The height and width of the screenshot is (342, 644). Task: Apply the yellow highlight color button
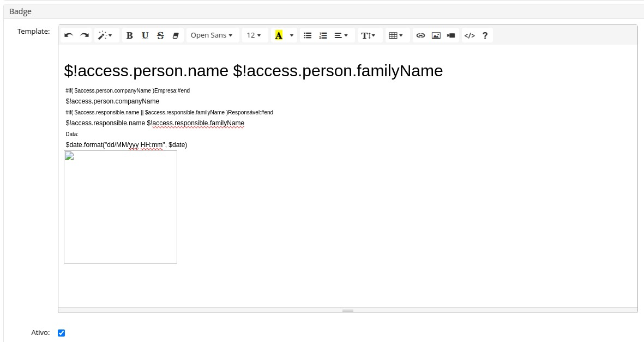(x=279, y=35)
